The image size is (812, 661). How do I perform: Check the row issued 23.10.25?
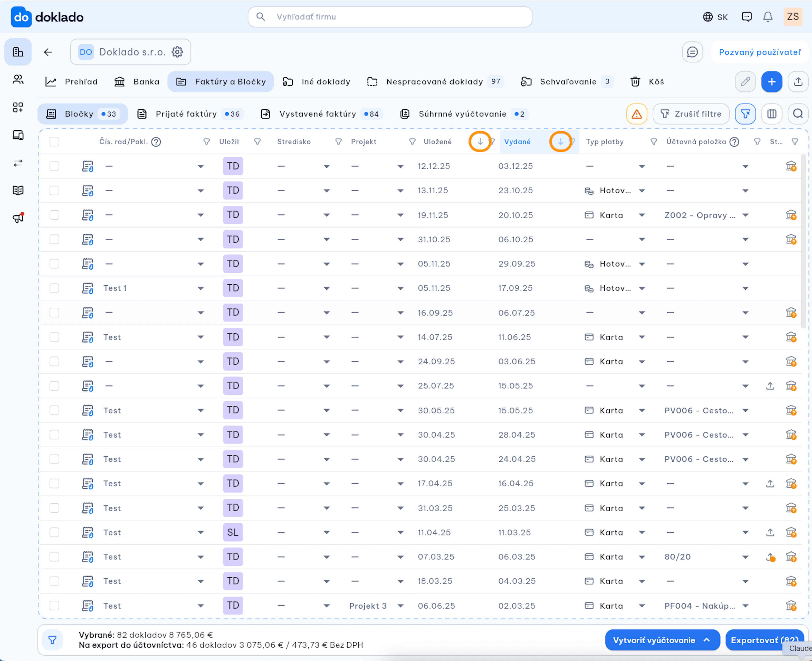click(54, 191)
